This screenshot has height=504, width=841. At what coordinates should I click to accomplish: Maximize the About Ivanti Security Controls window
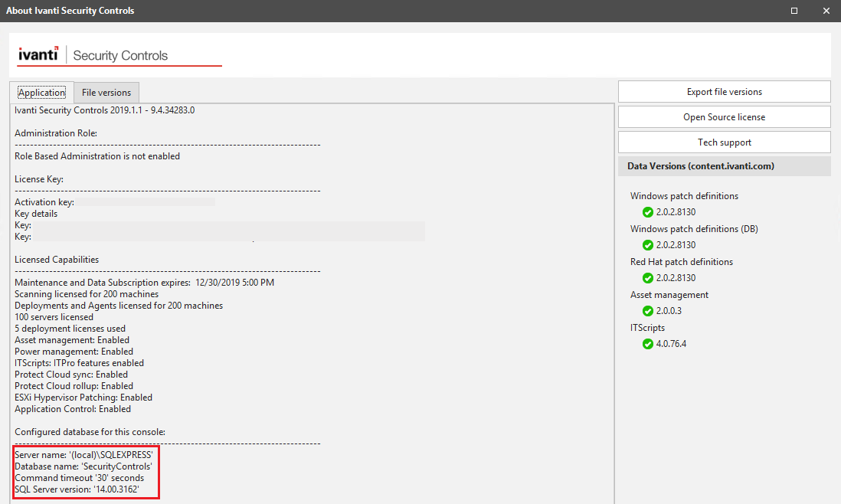click(x=794, y=11)
